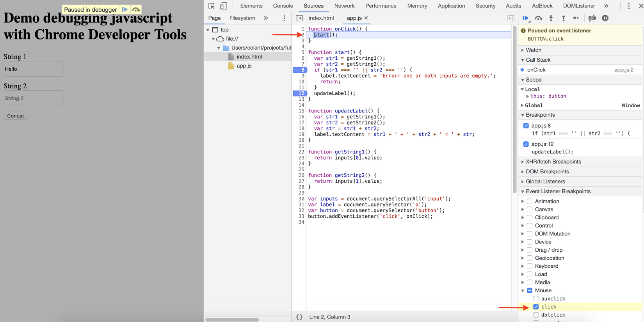
Task: Open the Network tab
Action: 344,6
